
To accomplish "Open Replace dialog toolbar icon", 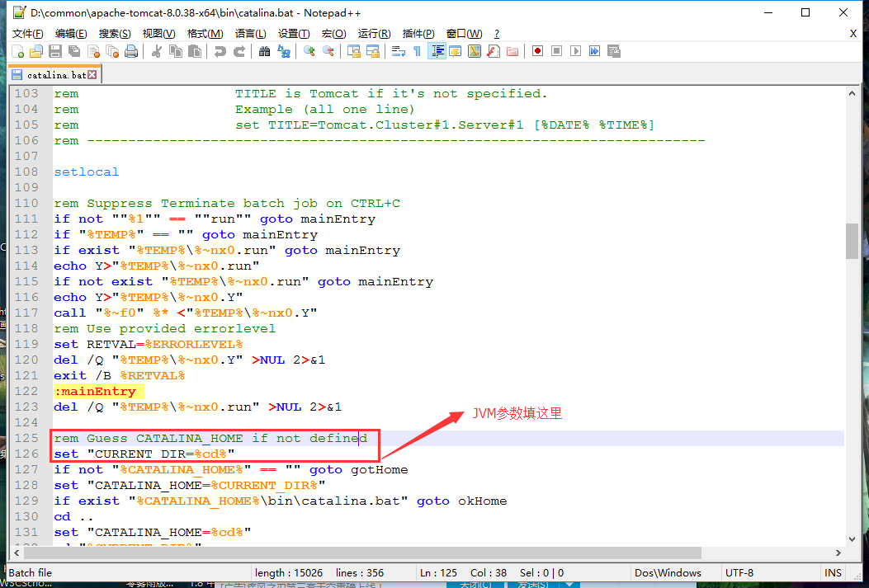I will 284,51.
